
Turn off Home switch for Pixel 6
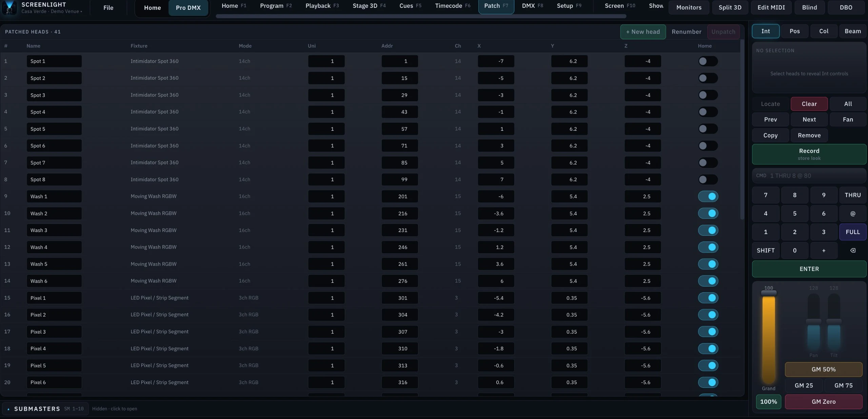coord(708,382)
